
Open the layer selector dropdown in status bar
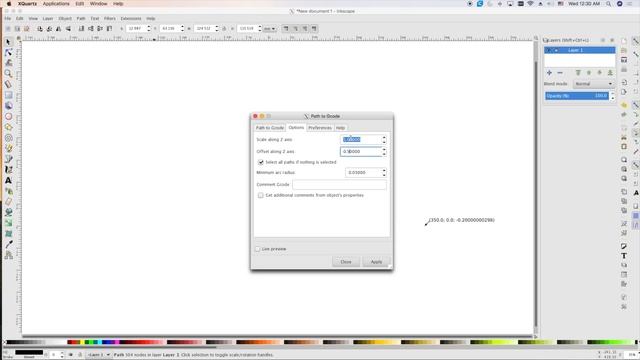(x=98, y=355)
